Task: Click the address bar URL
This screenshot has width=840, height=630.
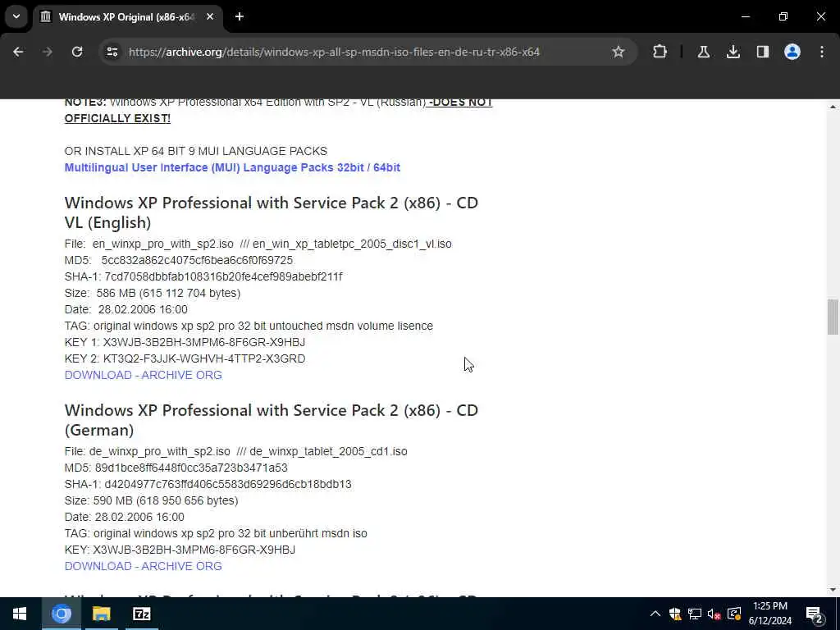Action: click(x=335, y=52)
